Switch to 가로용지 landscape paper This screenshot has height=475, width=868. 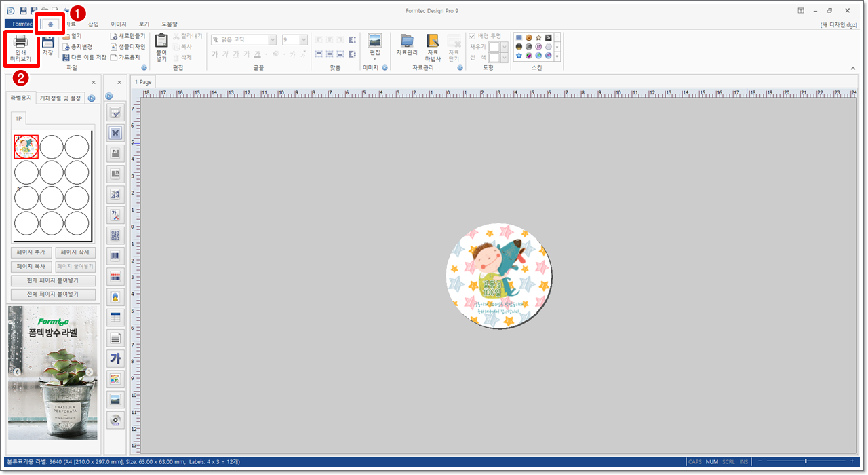click(x=125, y=58)
